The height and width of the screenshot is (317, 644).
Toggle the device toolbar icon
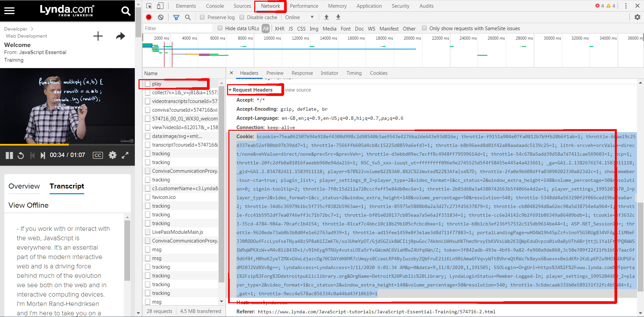(x=160, y=6)
